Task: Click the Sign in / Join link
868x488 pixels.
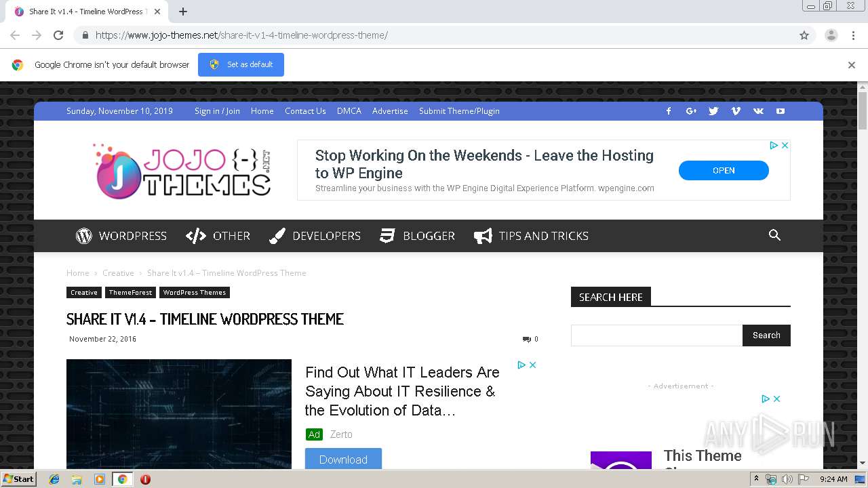Action: [217, 111]
